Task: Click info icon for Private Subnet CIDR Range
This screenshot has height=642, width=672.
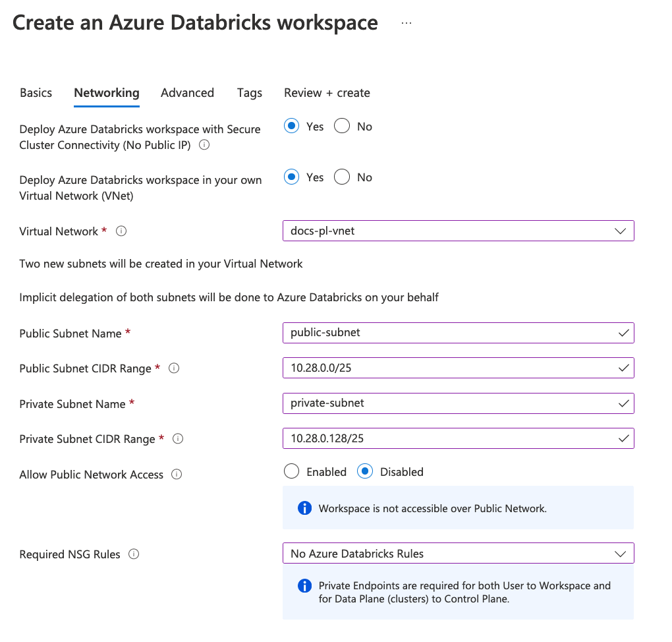Action: pos(177,439)
